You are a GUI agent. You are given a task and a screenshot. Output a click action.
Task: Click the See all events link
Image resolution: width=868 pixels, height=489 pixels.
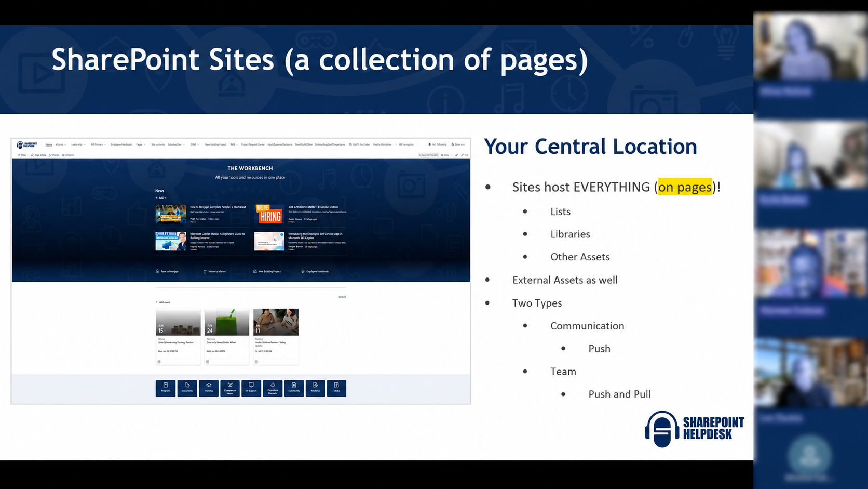point(342,297)
